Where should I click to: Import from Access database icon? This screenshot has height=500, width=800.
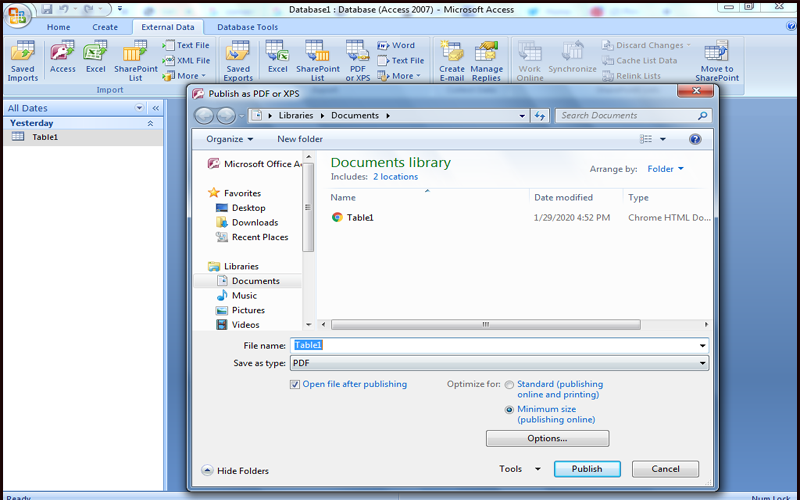coord(62,57)
